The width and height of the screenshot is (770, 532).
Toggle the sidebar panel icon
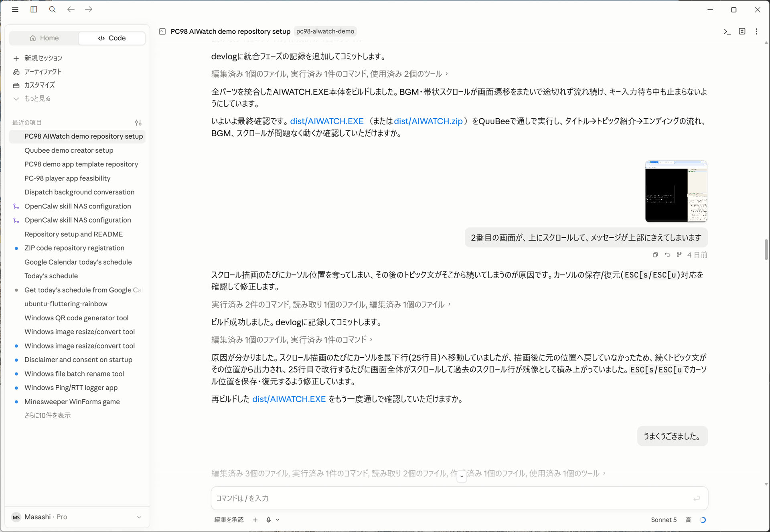click(34, 9)
